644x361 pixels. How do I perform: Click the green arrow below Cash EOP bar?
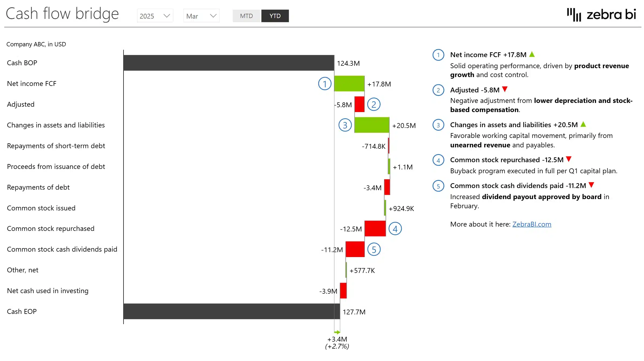(337, 332)
